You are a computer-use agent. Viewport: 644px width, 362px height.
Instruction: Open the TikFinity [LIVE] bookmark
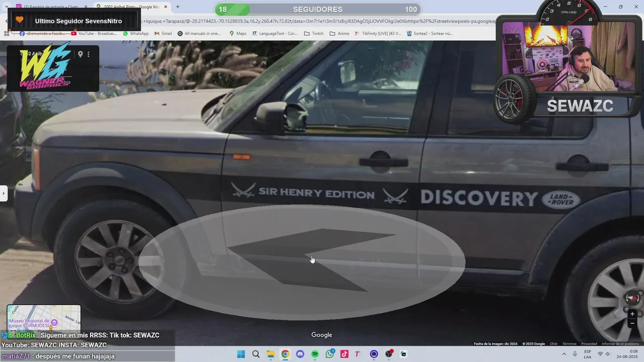[378, 33]
